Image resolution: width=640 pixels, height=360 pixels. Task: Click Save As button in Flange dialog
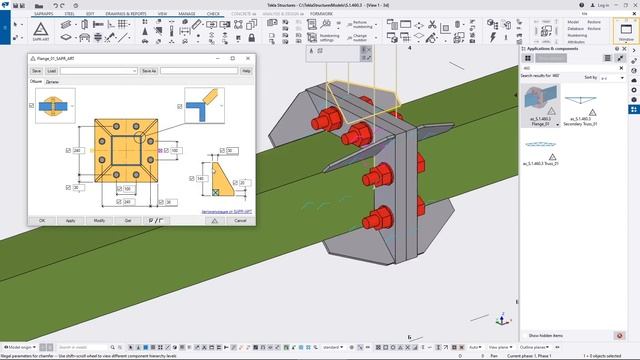(x=149, y=71)
